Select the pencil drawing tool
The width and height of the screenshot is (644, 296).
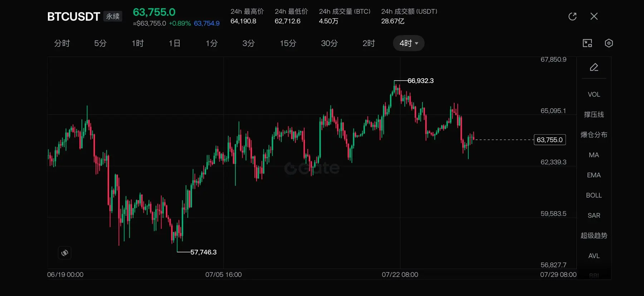594,67
